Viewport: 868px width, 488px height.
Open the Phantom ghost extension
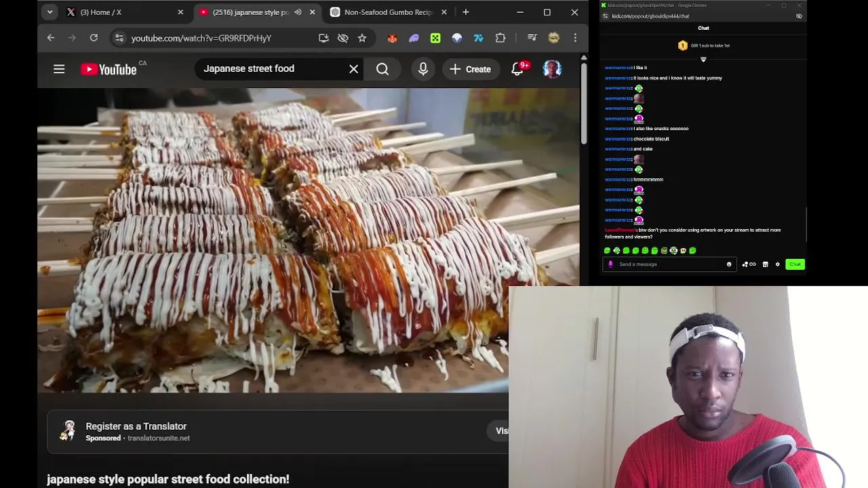tap(414, 38)
